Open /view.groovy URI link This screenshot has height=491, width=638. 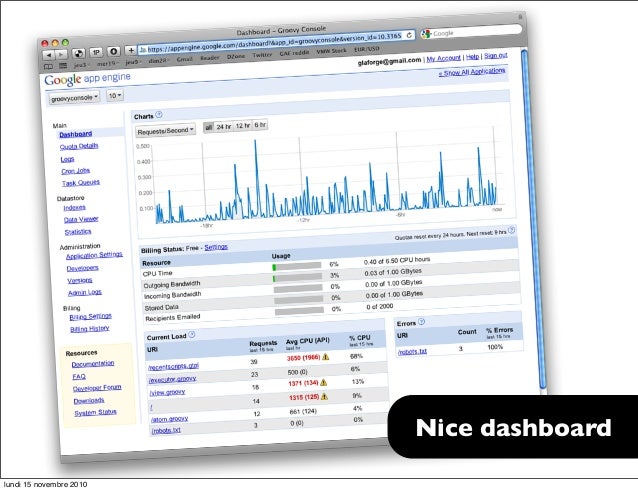click(167, 393)
